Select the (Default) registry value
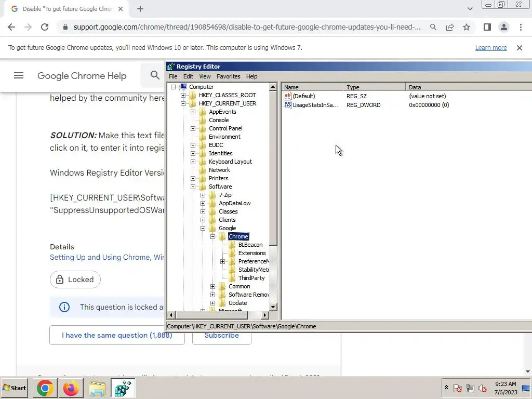 [x=303, y=96]
